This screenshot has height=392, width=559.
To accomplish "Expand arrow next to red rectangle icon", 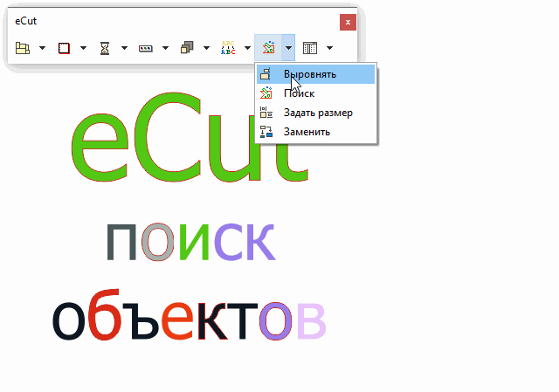I will point(84,48).
